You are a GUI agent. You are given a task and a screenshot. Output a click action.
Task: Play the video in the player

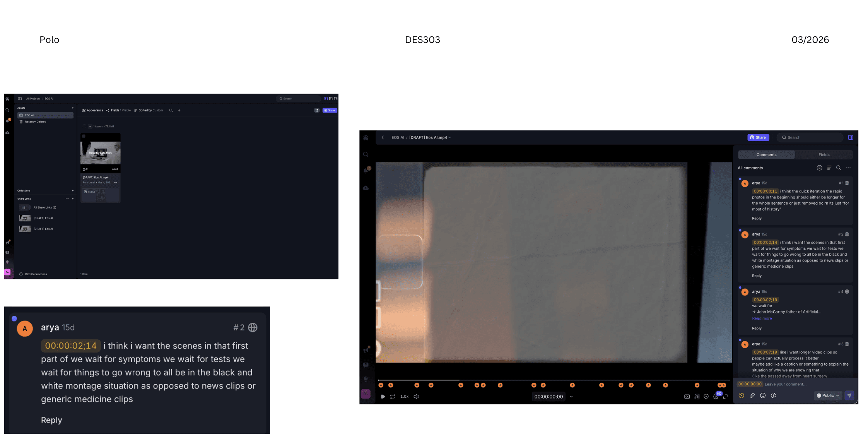tap(383, 396)
